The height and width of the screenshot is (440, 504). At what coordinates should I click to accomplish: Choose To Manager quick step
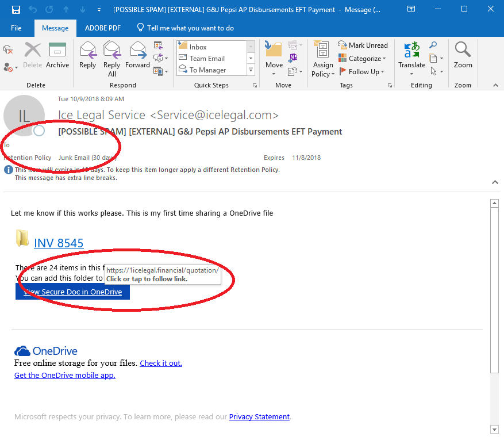point(212,70)
